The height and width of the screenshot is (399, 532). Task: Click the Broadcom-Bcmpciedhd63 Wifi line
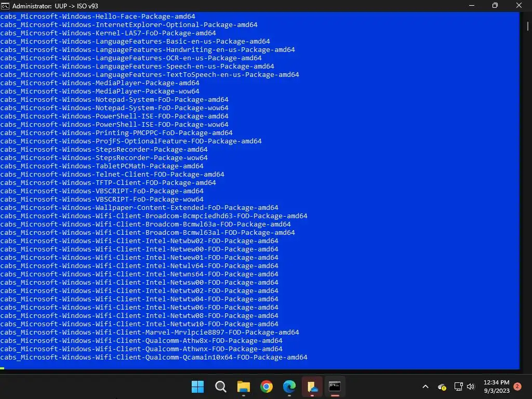tap(154, 216)
